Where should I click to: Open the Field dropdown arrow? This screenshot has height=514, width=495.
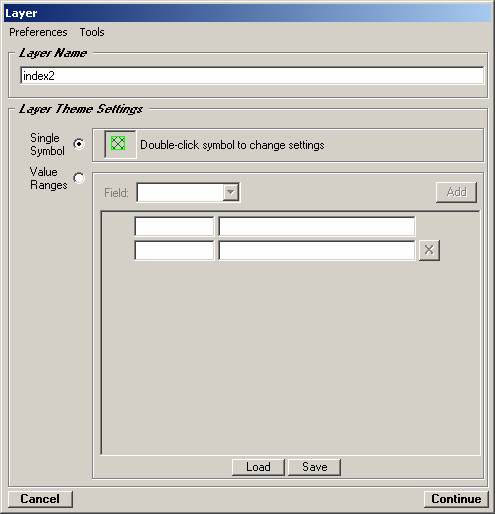[x=230, y=192]
